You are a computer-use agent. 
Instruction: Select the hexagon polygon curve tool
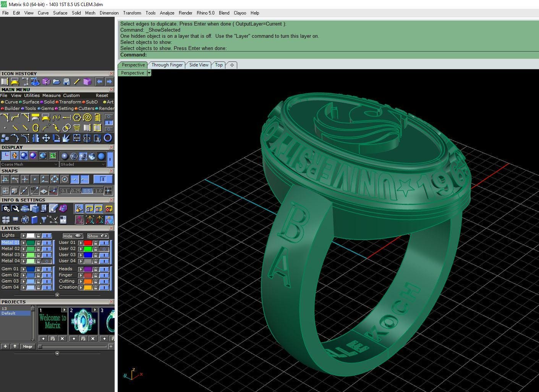[77, 118]
